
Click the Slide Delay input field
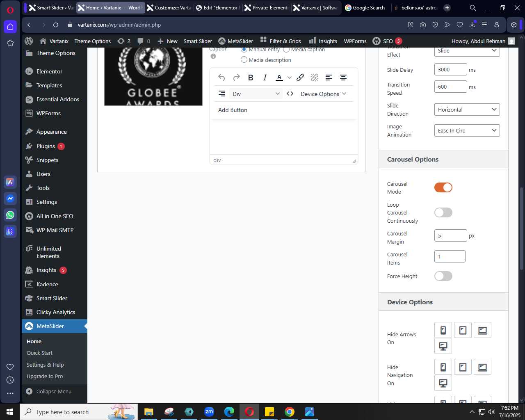click(x=450, y=70)
